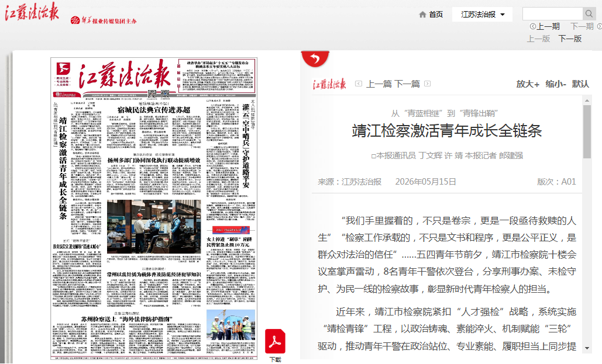602x364 pixels.
Task: Click the article scrollbar thumb
Action: point(587,131)
